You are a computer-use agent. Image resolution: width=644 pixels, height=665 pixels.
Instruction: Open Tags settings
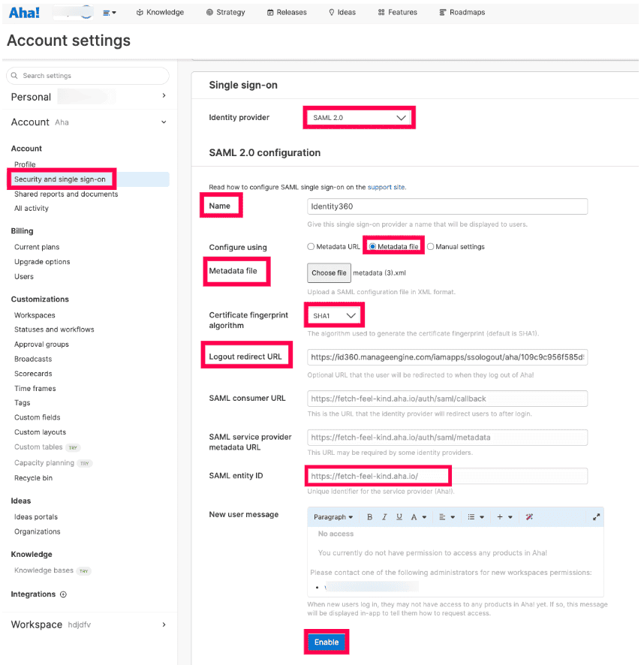[23, 403]
